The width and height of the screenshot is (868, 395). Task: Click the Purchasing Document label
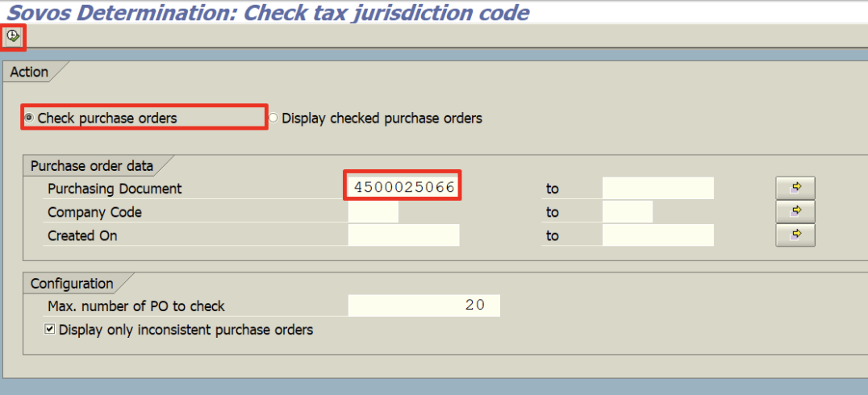coord(115,189)
